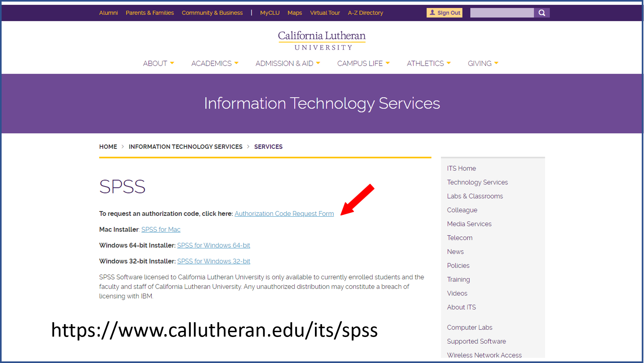This screenshot has height=363, width=644.
Task: Open the Authorization Code Request Form link
Action: (284, 214)
